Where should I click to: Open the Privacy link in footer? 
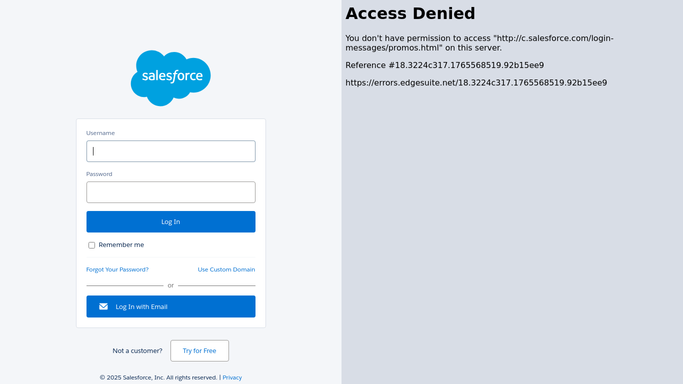point(232,377)
